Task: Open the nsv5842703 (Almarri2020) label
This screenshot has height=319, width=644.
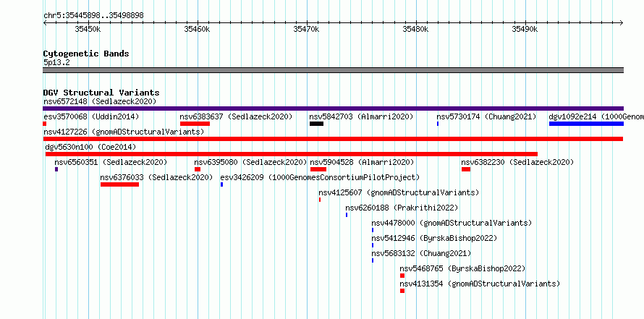Action: tap(361, 116)
